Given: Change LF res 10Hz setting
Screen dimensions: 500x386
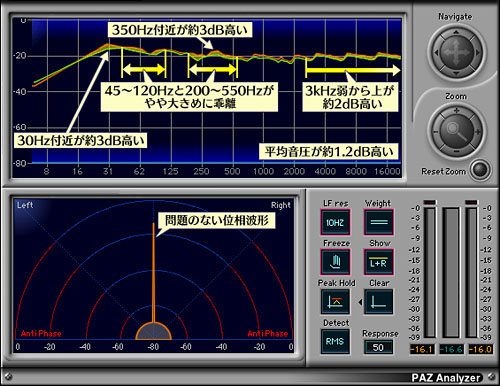Looking at the screenshot, I should tap(335, 222).
